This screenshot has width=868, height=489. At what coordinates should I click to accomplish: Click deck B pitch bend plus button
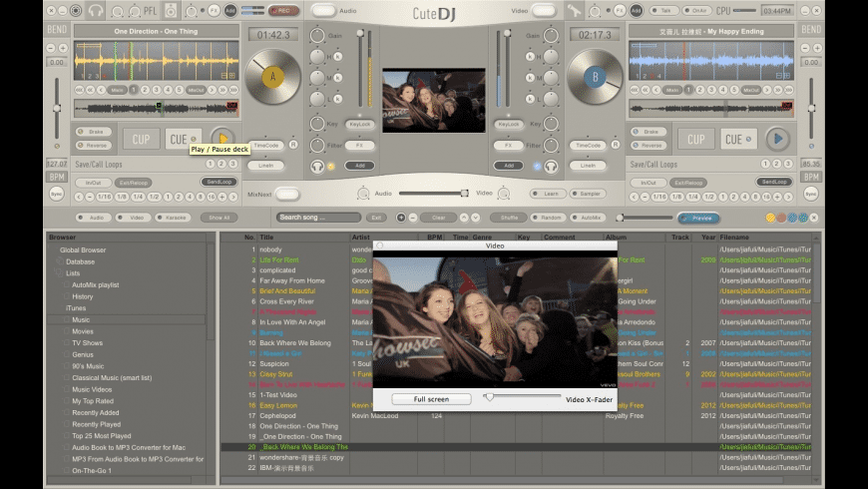pos(817,48)
